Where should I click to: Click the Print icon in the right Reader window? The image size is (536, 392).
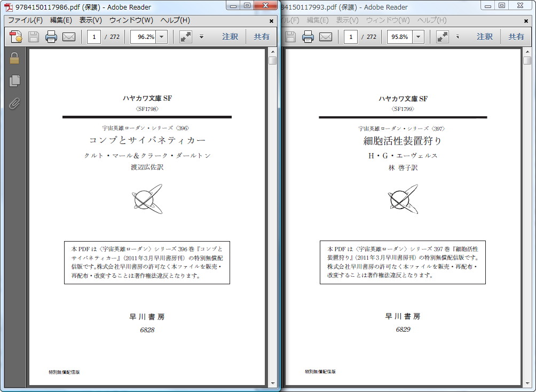309,37
